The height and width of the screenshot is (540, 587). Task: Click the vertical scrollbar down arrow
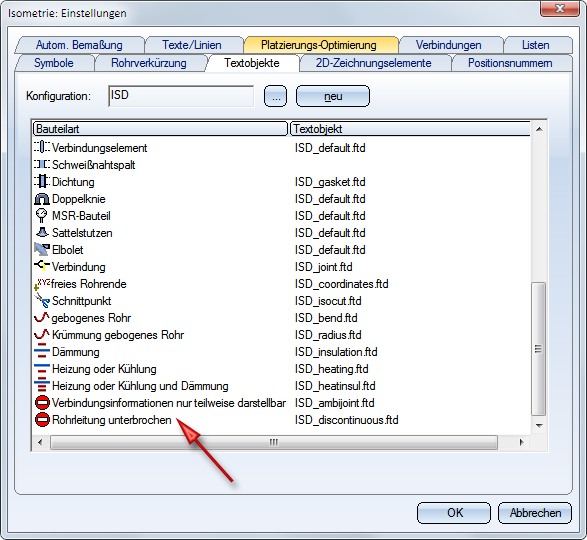[x=539, y=426]
